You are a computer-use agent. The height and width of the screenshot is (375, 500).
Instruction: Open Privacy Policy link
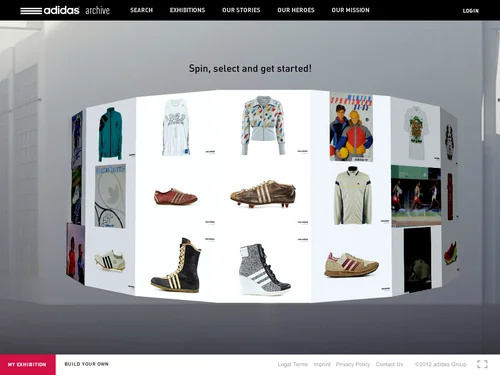[353, 364]
